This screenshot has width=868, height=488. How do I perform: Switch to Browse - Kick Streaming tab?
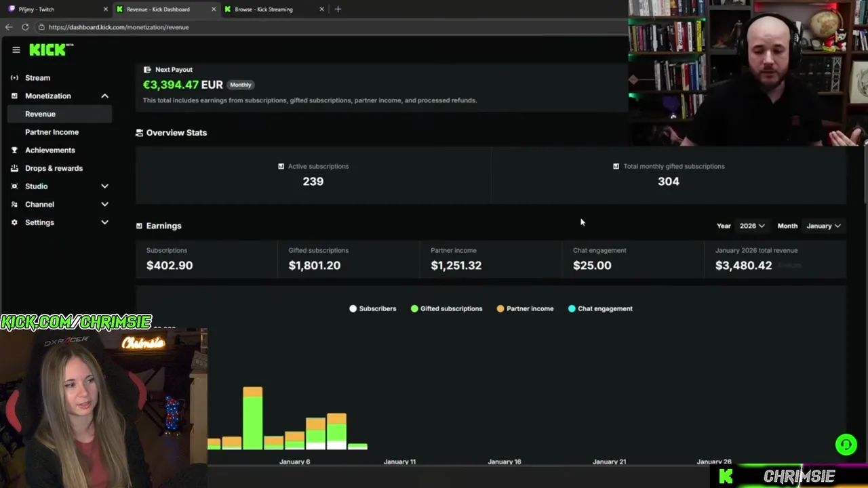click(x=274, y=9)
